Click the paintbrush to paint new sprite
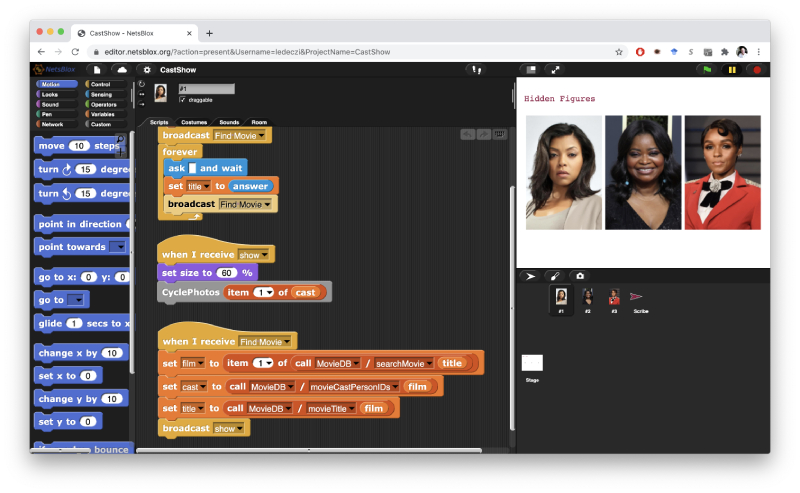 point(555,276)
